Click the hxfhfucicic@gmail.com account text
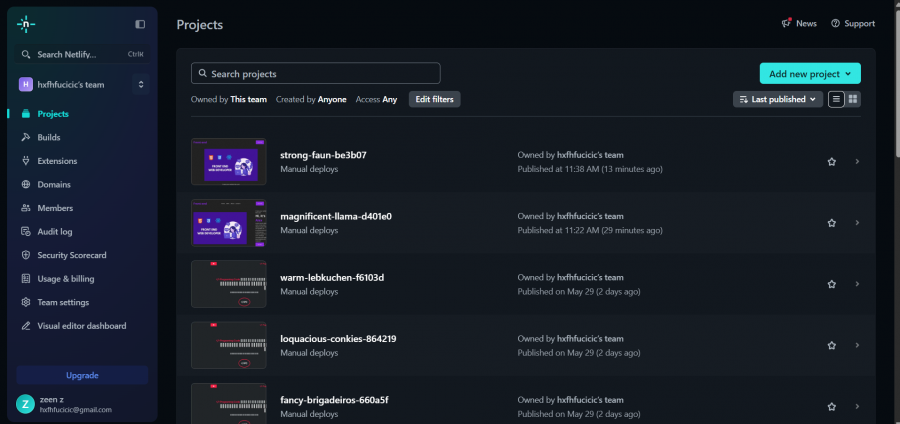The image size is (900, 424). (x=76, y=410)
